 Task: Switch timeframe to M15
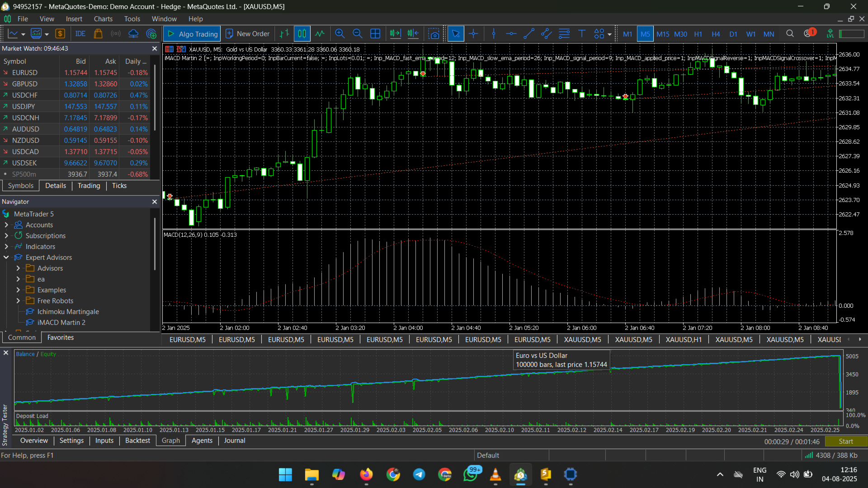(x=663, y=34)
